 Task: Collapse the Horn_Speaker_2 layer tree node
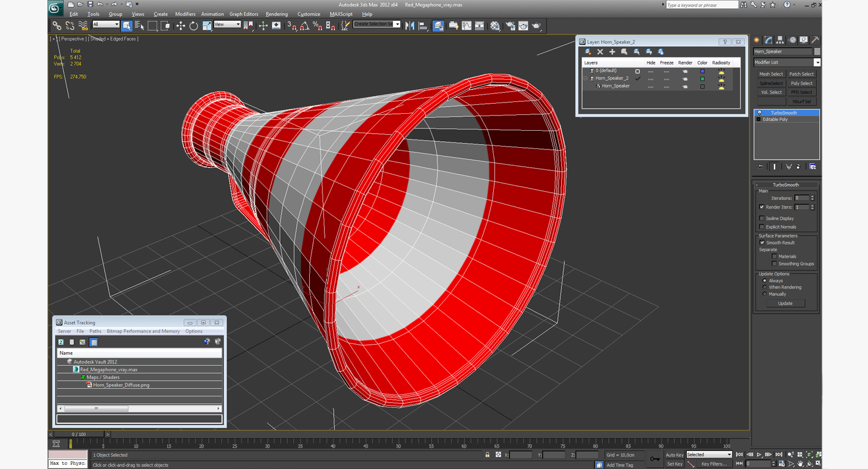click(x=585, y=78)
